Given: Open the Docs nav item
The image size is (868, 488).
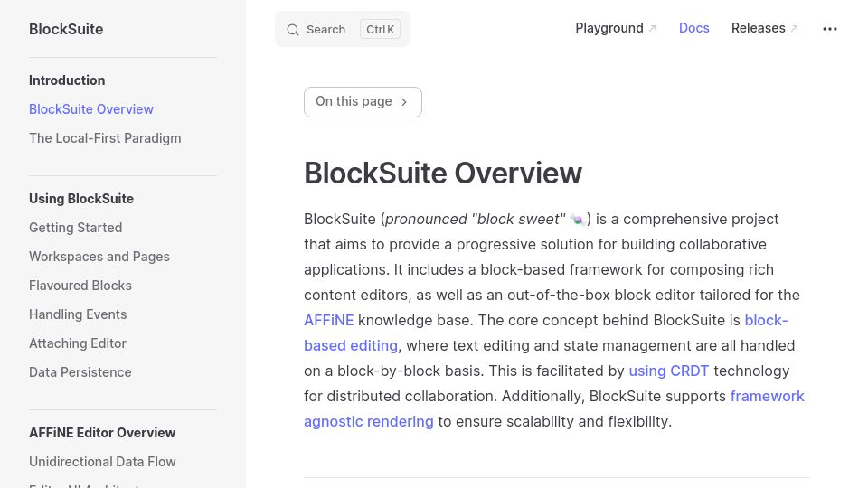Looking at the screenshot, I should pyautogui.click(x=693, y=28).
